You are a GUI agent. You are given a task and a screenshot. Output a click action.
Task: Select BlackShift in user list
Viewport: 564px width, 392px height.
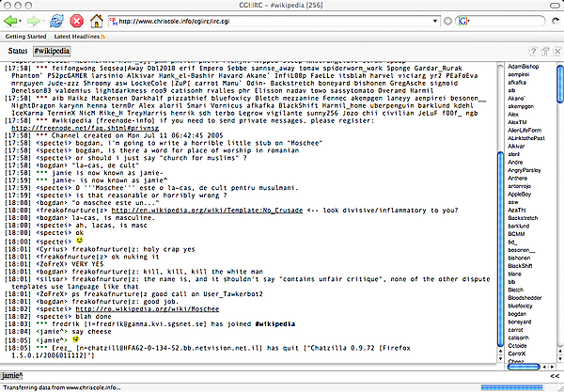[520, 266]
